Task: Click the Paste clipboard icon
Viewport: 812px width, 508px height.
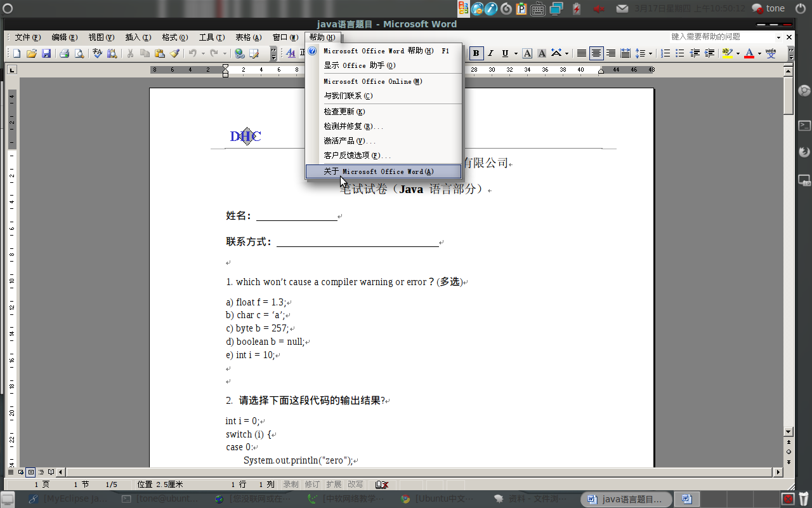Action: [x=159, y=54]
